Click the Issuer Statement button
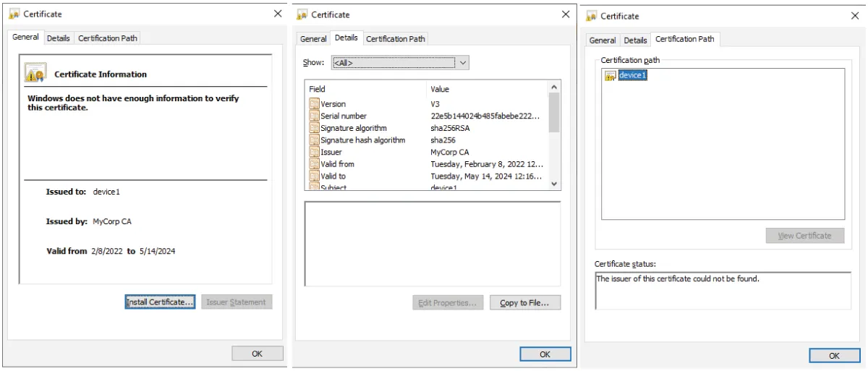The height and width of the screenshot is (371, 868). (x=237, y=302)
